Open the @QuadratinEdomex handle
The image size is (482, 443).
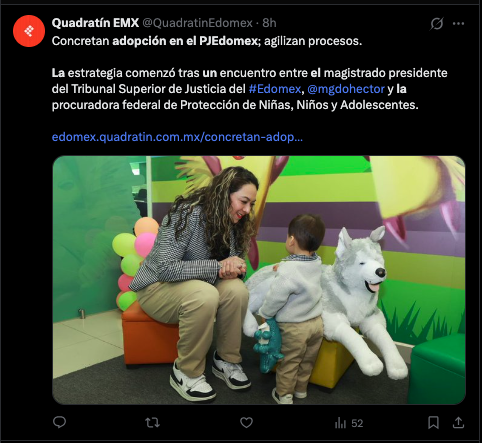pyautogui.click(x=198, y=23)
